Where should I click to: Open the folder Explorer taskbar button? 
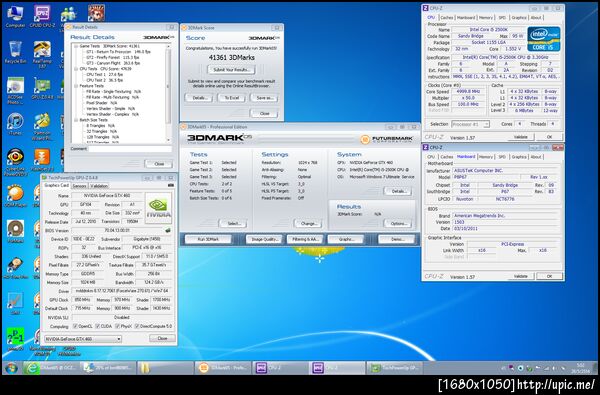[x=165, y=368]
